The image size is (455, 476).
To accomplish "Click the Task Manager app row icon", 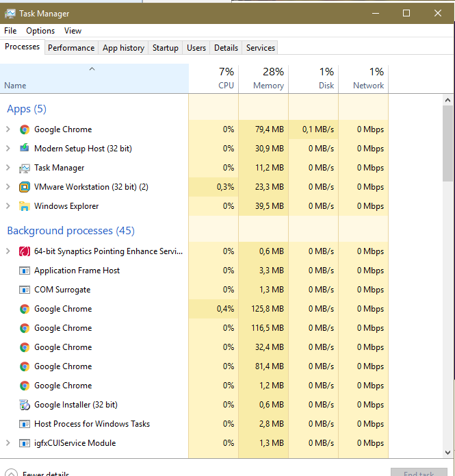I will point(25,168).
